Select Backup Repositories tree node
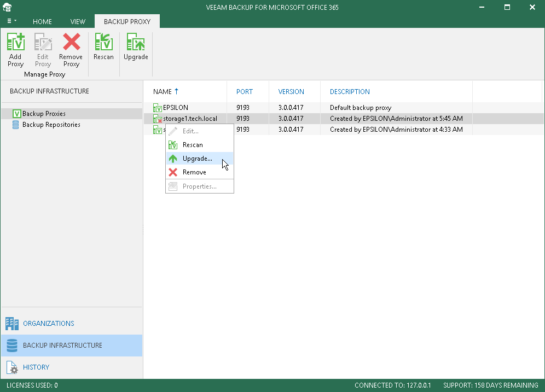Viewport: 545px width, 392px height. [51, 125]
